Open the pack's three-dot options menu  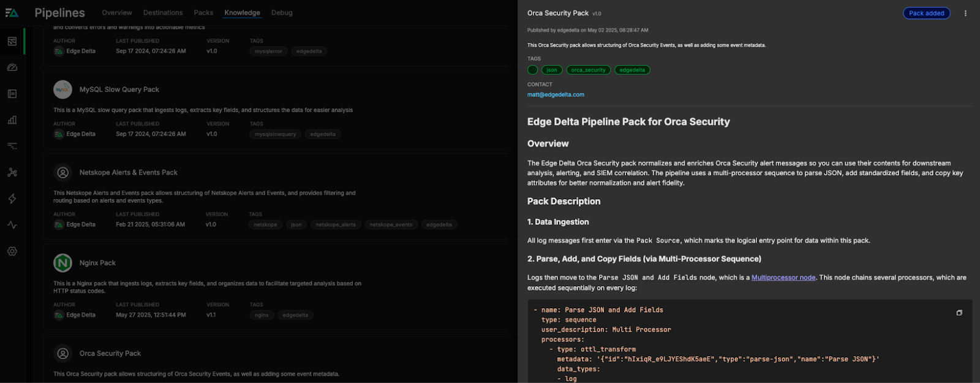[x=965, y=13]
